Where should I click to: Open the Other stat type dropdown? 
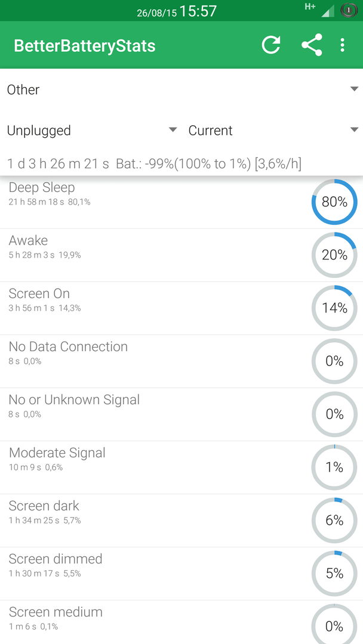click(181, 89)
